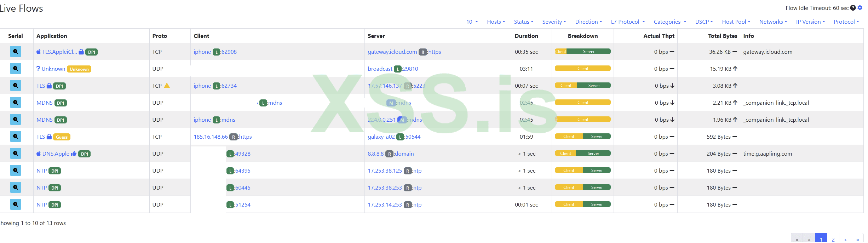Click magnifier icon on the Unknown UDP flow
The height and width of the screenshot is (243, 868).
(x=16, y=69)
